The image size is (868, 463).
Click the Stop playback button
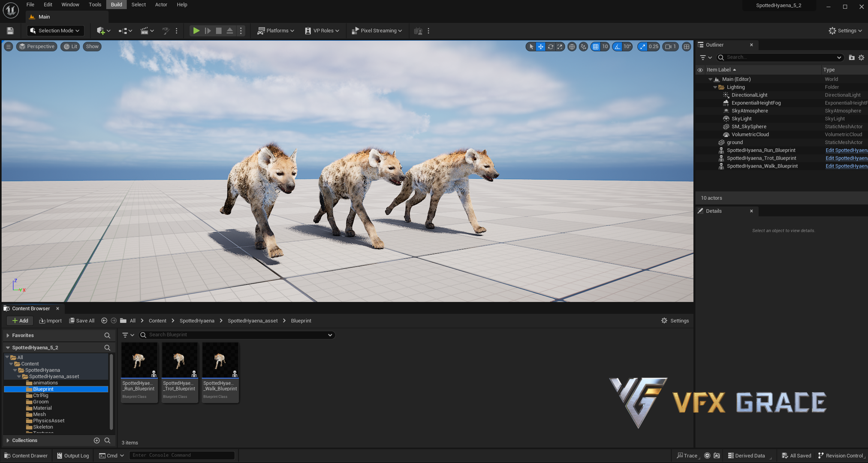pyautogui.click(x=219, y=30)
